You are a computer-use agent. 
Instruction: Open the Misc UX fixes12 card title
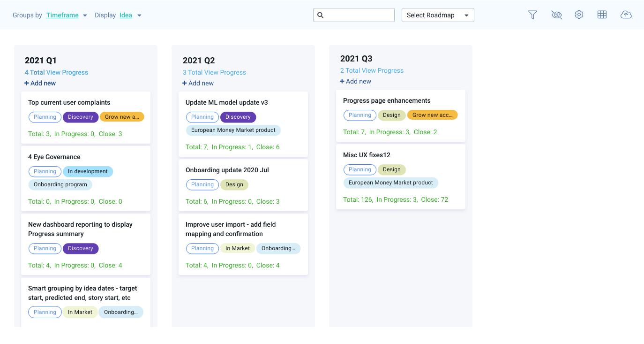367,155
